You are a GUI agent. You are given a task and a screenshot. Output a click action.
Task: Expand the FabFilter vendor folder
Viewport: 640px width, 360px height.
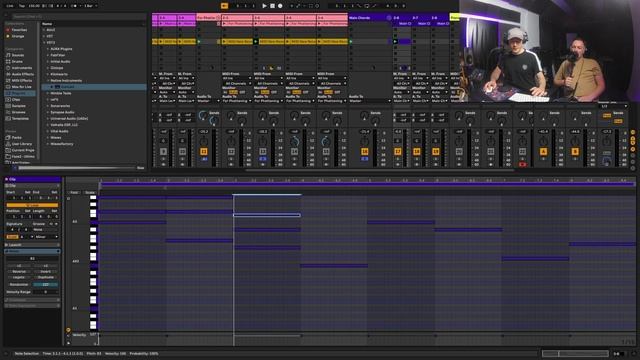(48, 55)
